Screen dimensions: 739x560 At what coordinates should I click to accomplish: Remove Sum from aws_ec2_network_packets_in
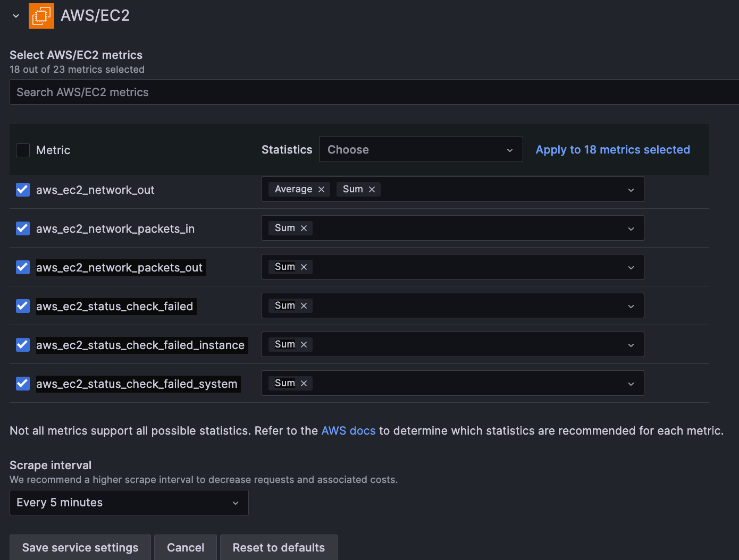(304, 228)
